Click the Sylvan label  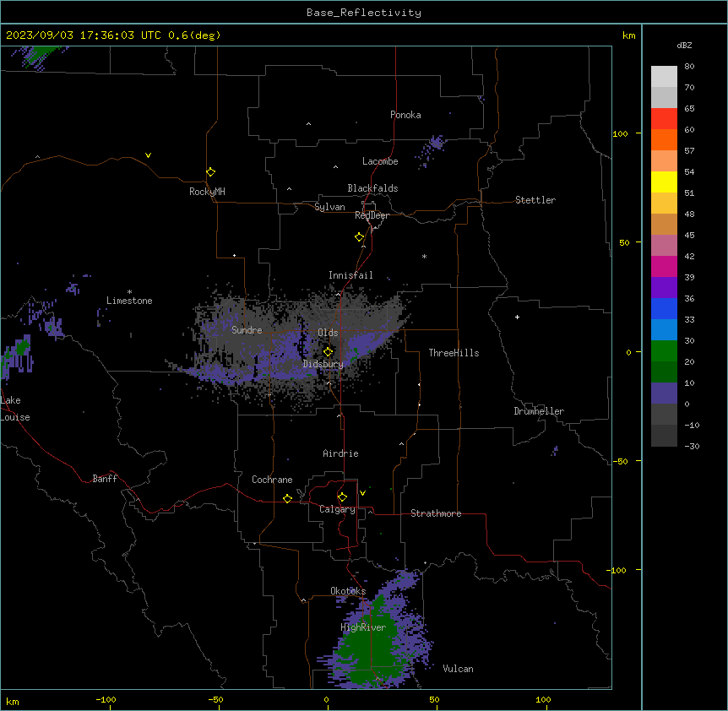pos(329,207)
